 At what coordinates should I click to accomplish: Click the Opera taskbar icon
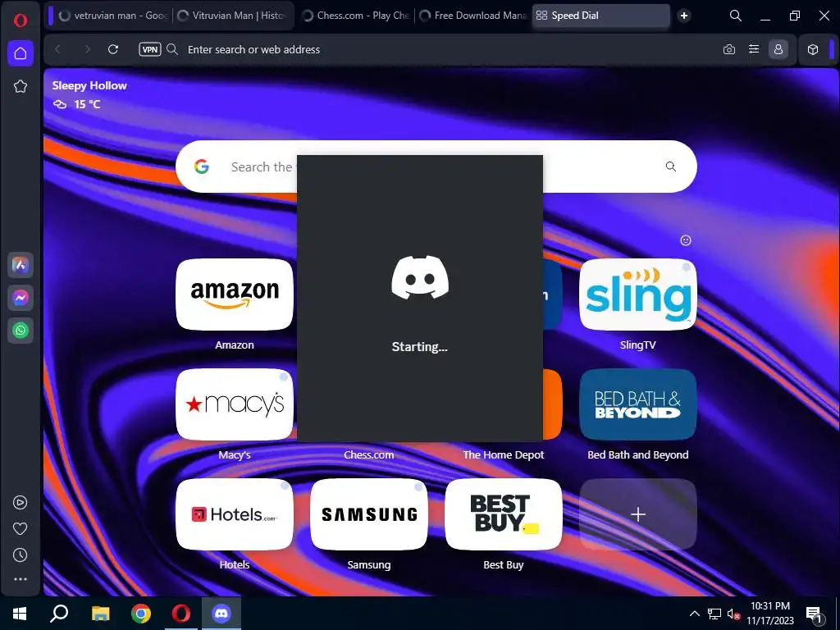point(181,614)
